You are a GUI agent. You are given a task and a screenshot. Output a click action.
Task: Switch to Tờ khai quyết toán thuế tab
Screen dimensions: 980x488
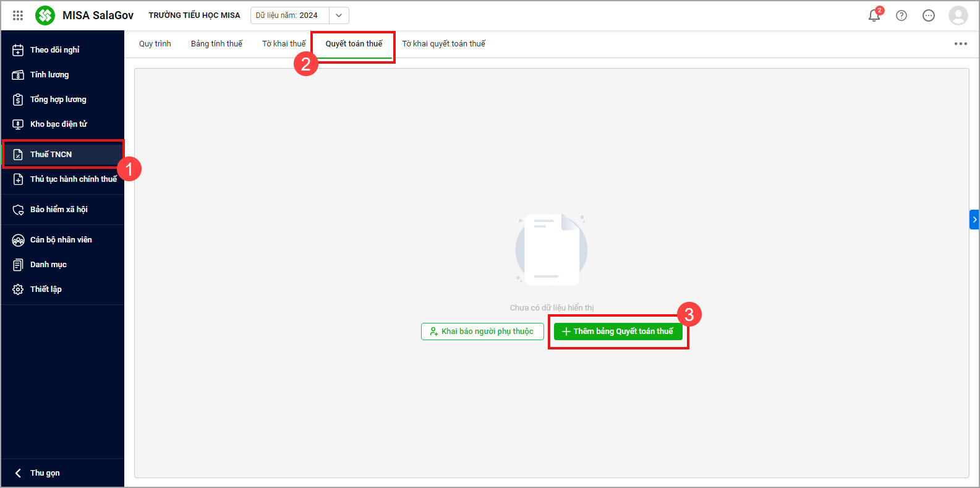pyautogui.click(x=443, y=44)
